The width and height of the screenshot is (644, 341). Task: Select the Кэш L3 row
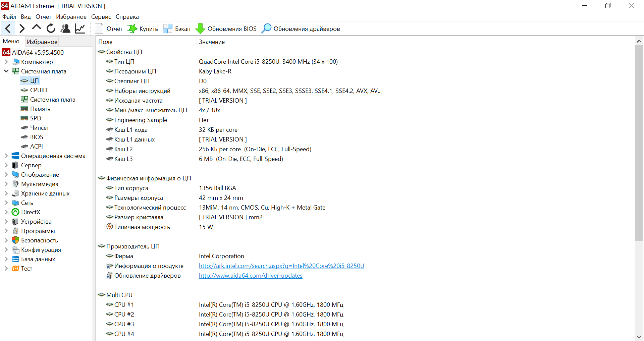pos(240,159)
